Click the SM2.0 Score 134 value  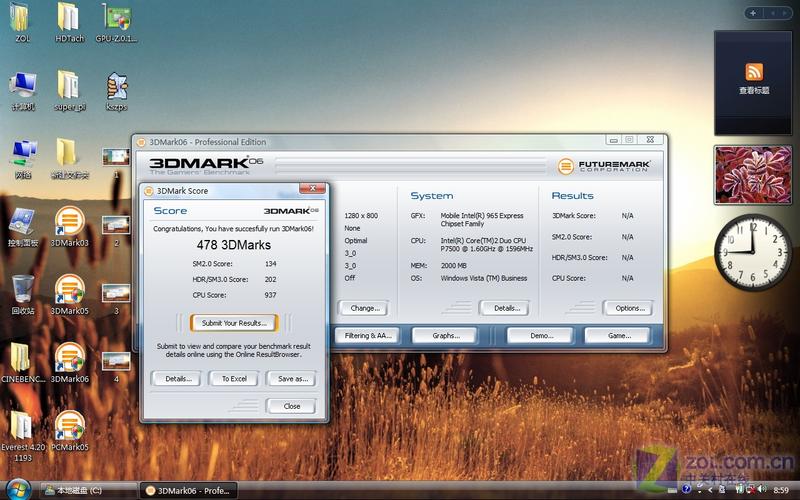[270, 264]
